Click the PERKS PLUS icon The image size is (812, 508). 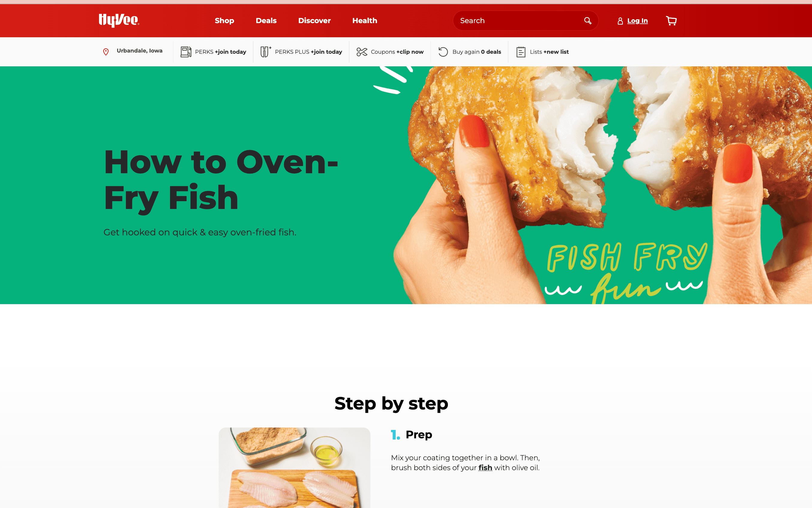pos(265,52)
